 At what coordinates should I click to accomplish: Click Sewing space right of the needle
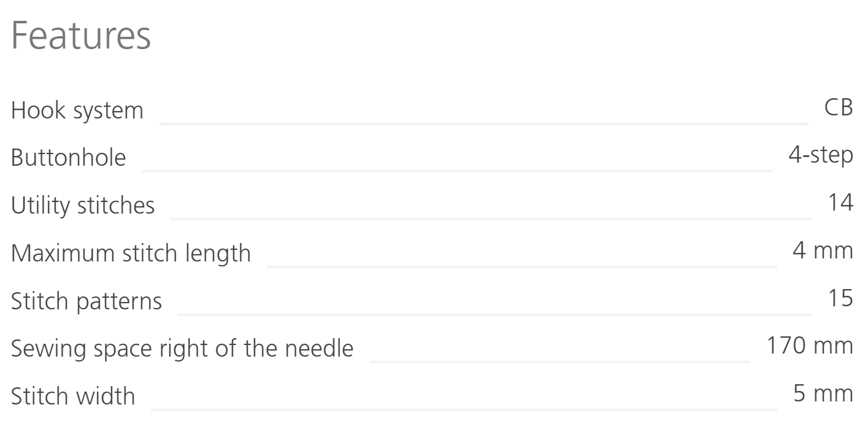(x=182, y=349)
